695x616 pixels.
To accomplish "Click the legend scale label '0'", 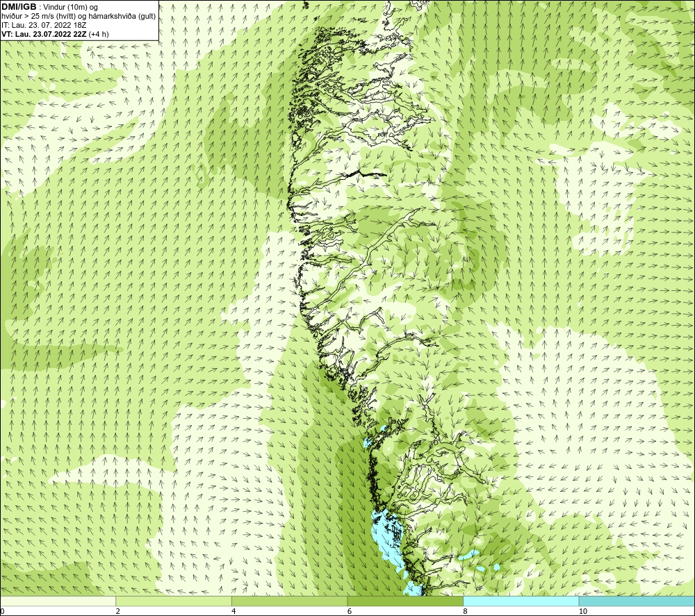I will 2,612.
